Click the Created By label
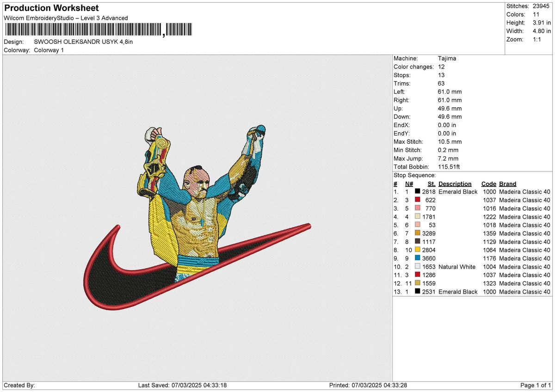Screen dimensions: 555x392 pyautogui.click(x=19, y=385)
